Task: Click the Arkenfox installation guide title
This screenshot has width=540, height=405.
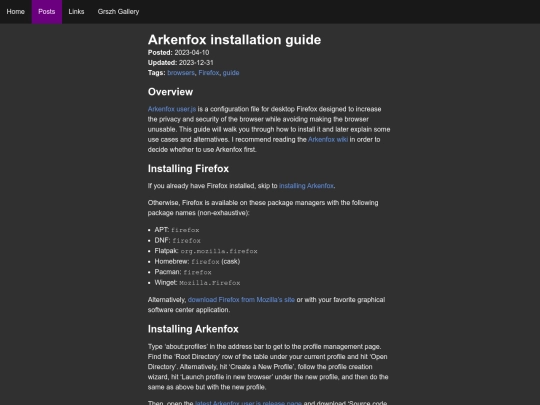Action: pos(234,40)
